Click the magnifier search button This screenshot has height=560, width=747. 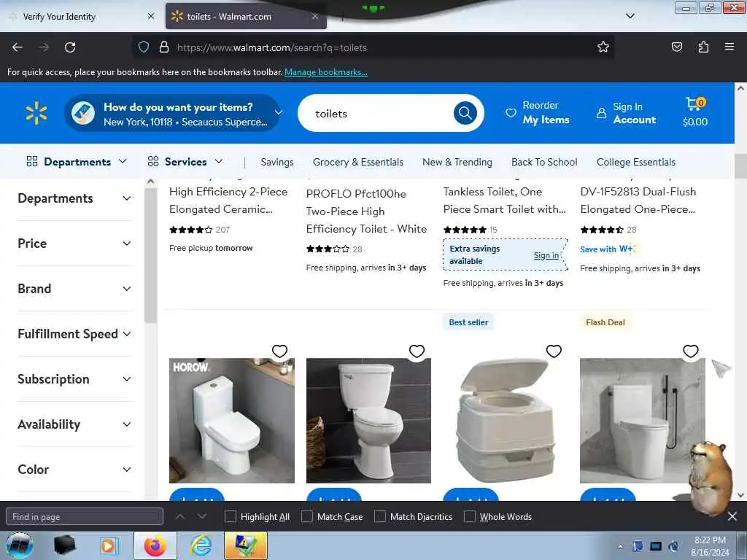coord(465,113)
